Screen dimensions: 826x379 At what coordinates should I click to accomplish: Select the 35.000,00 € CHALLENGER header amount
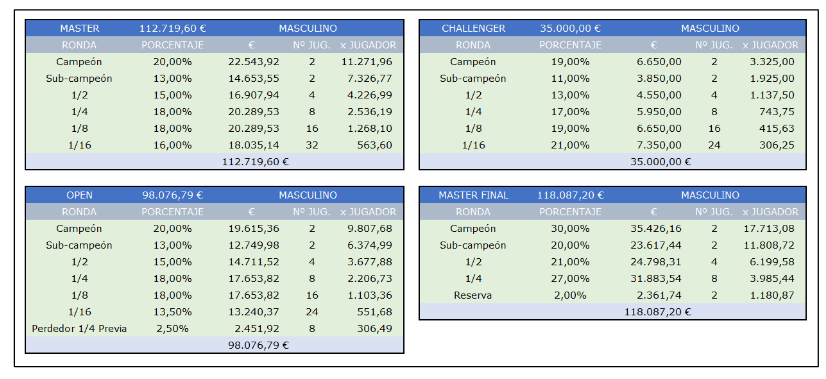coord(570,28)
